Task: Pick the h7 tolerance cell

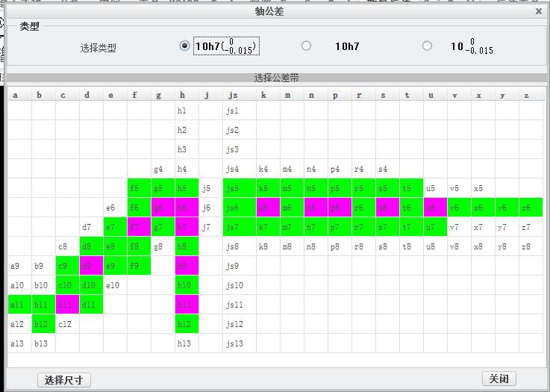Action: [187, 227]
